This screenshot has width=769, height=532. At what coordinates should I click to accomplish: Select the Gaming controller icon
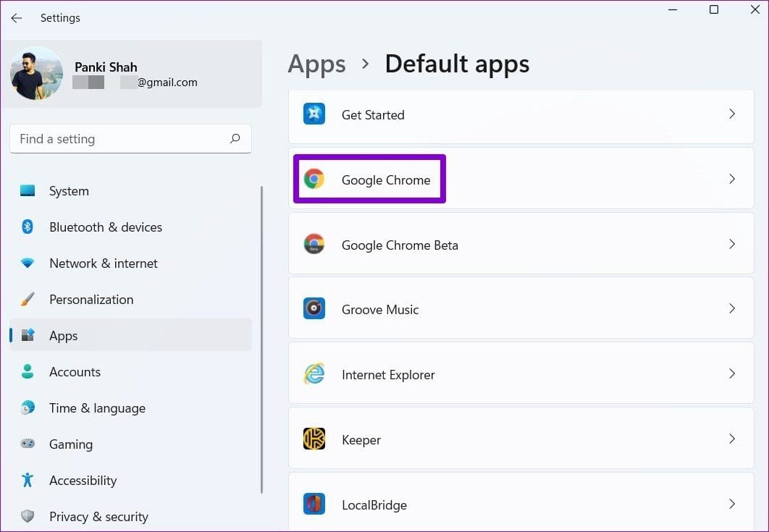coord(28,444)
